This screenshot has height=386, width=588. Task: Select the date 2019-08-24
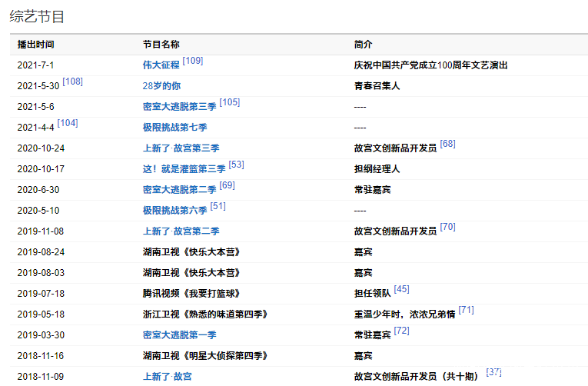click(x=41, y=252)
